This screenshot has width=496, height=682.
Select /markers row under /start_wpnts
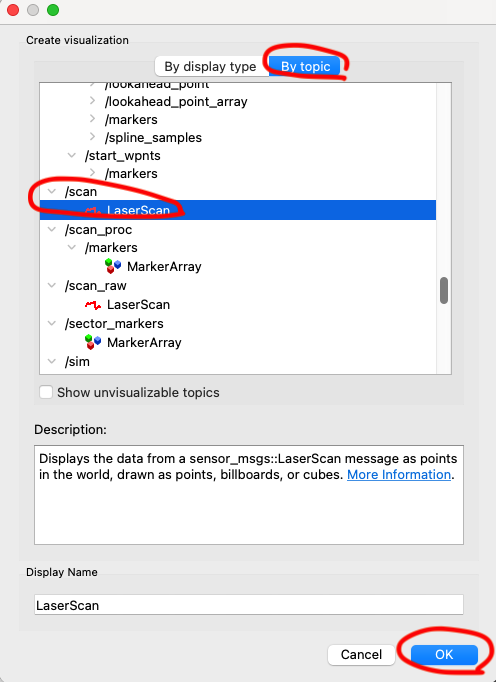(131, 174)
